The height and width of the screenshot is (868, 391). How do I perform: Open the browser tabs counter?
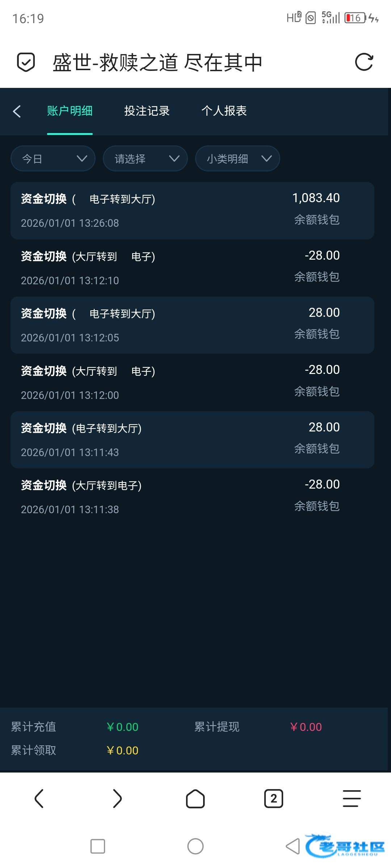274,799
